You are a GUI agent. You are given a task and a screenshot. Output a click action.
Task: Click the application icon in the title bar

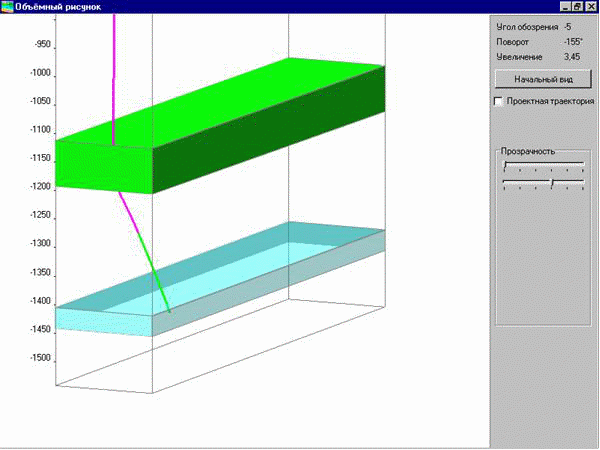(7, 6)
